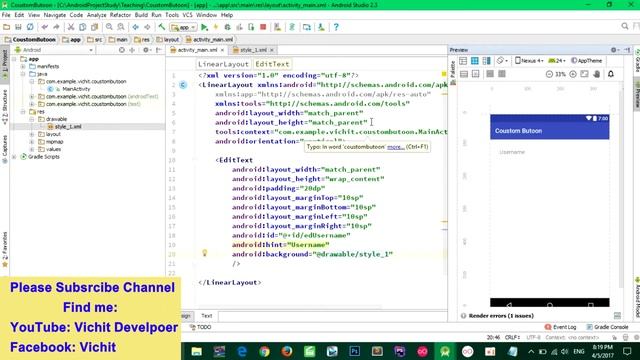Screen dimensions: 640x360
Task: Open the Navigate menu
Action: 55,15
